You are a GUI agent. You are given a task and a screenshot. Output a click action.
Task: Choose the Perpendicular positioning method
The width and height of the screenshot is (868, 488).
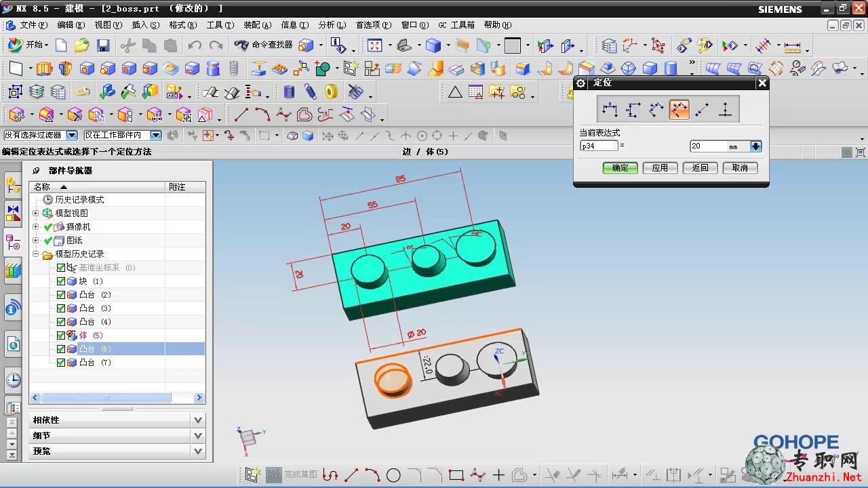(x=679, y=109)
